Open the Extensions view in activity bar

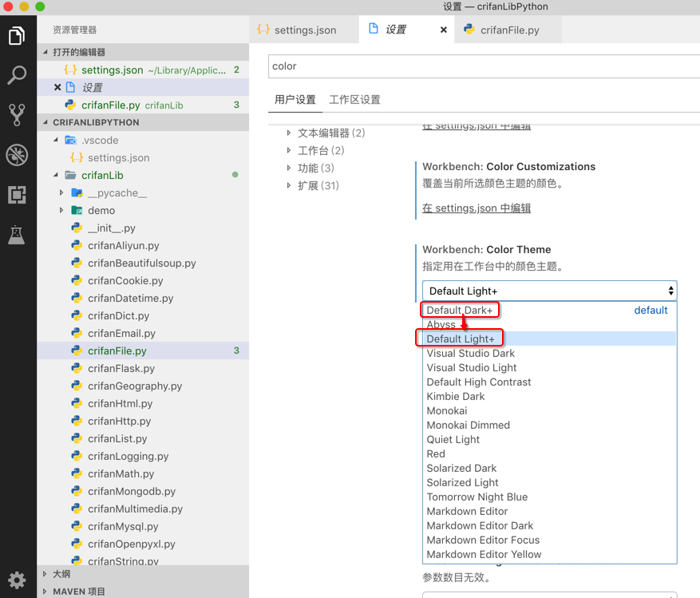point(17,195)
